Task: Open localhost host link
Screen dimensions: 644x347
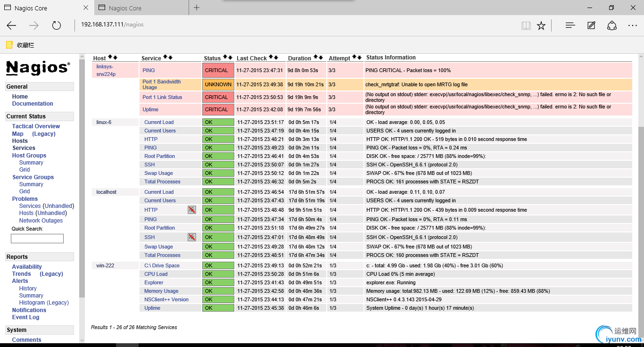Action: (x=106, y=192)
